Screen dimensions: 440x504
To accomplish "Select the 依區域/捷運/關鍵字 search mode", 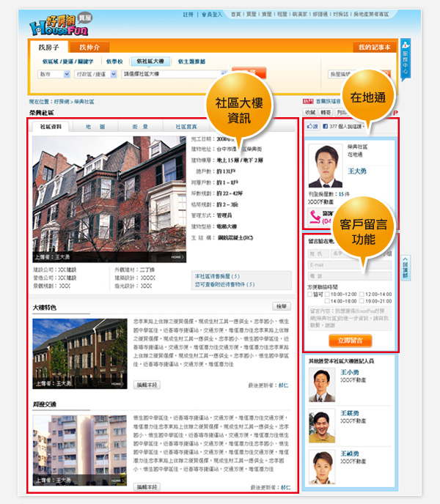I will pos(67,62).
